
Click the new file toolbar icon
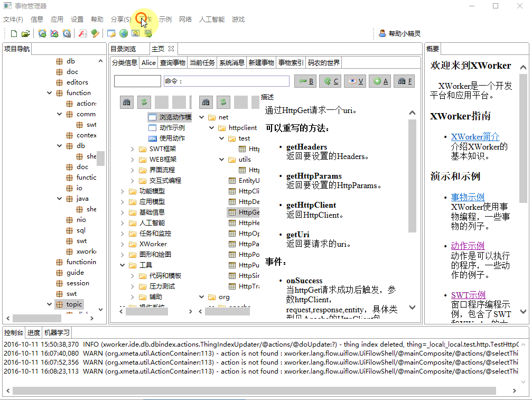click(x=14, y=33)
